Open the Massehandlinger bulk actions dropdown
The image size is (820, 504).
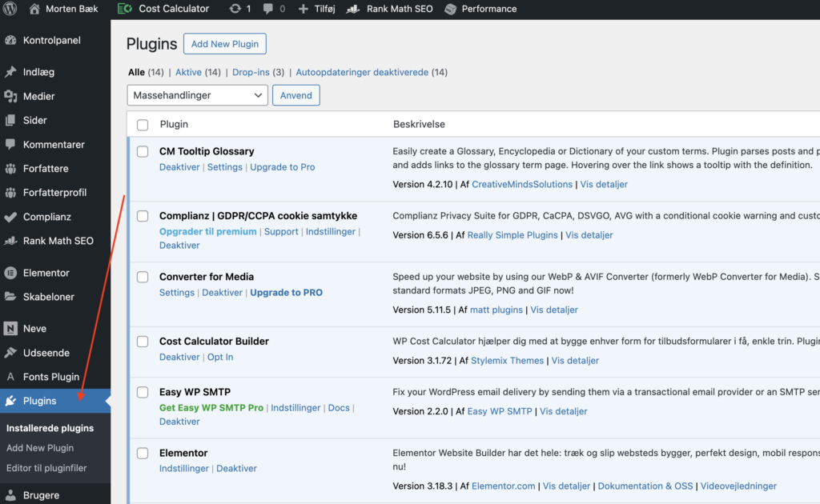[x=197, y=95]
